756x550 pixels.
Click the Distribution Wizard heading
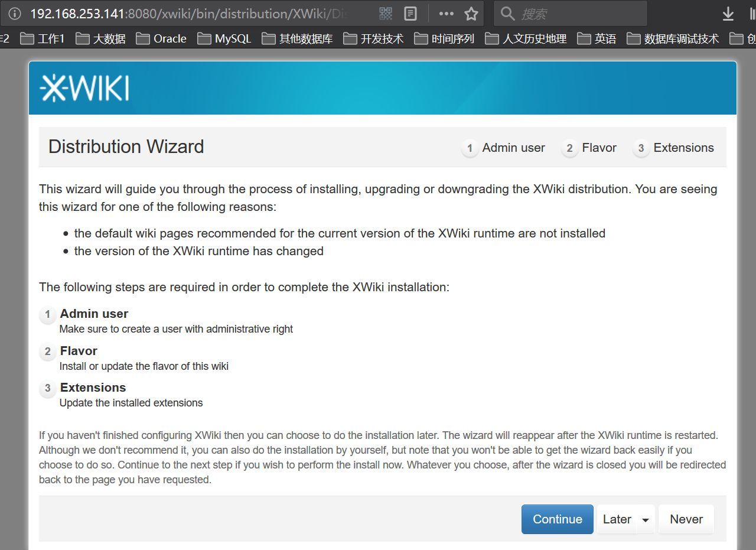coord(126,147)
